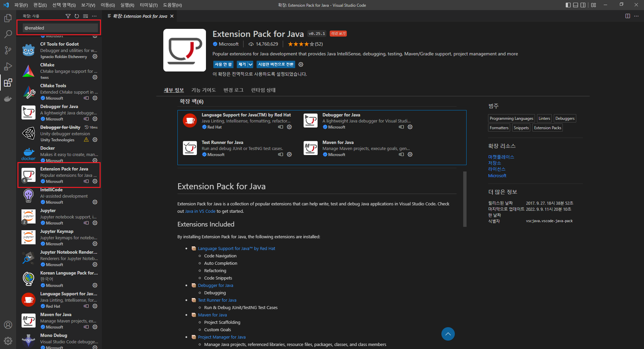This screenshot has height=349, width=644.
Task: Open Language Support for Java by Red Hat link
Action: 236,248
